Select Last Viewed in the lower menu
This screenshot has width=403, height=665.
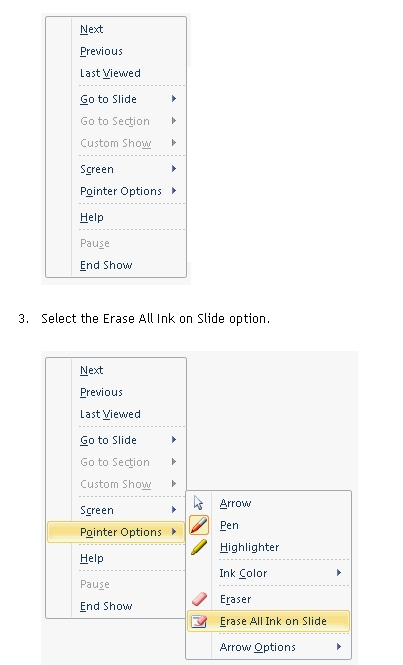[110, 414]
